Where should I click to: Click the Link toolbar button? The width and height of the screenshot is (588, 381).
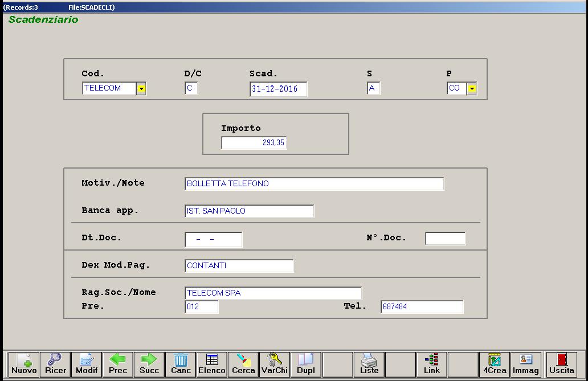coord(432,364)
